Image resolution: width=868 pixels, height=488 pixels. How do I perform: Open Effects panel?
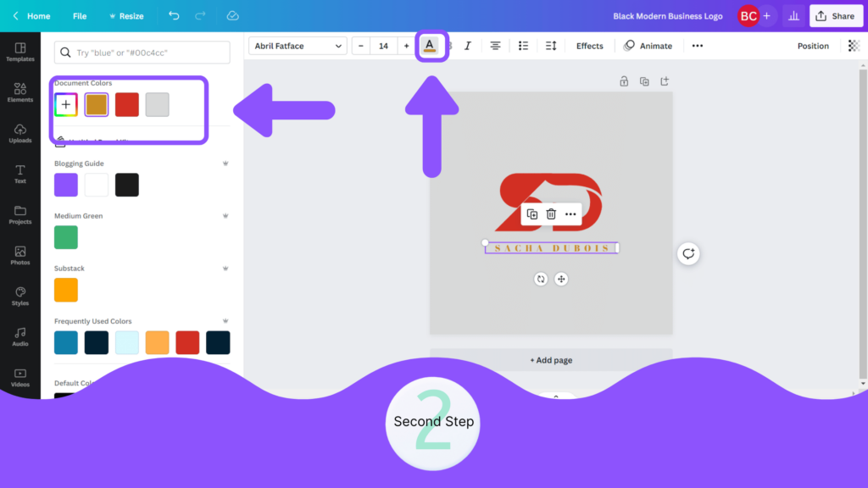pyautogui.click(x=590, y=46)
